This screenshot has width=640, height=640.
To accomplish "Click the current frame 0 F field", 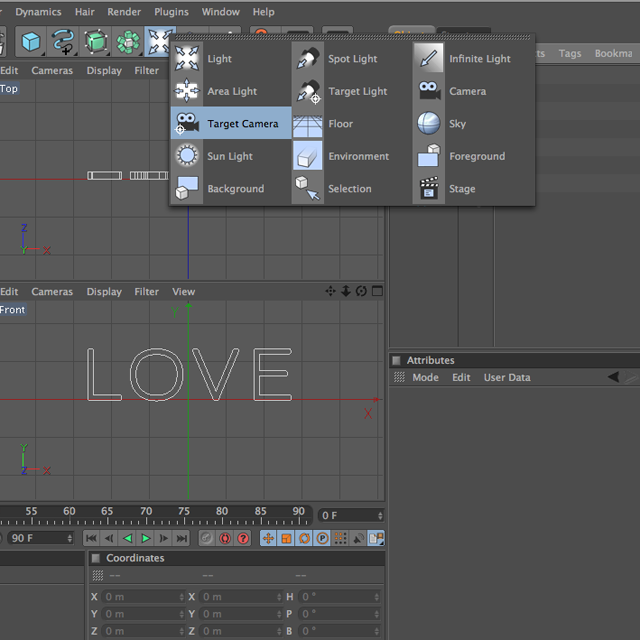I will (351, 516).
